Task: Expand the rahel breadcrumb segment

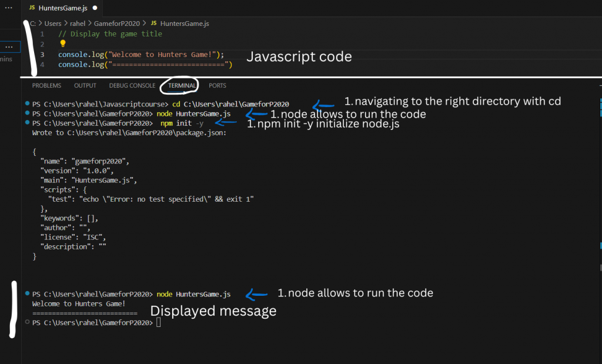Action: pyautogui.click(x=78, y=24)
